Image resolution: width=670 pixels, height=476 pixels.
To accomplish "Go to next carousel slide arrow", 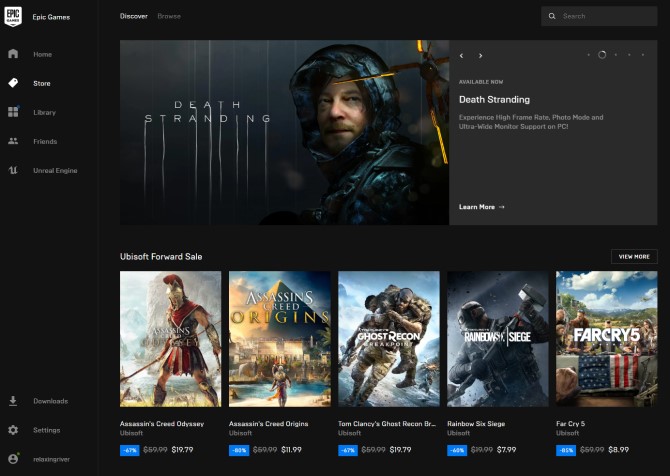I will pos(481,56).
